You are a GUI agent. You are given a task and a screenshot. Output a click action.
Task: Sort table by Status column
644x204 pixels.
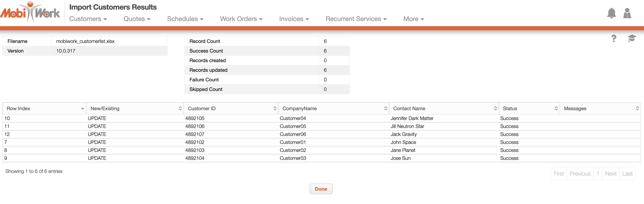pos(529,109)
